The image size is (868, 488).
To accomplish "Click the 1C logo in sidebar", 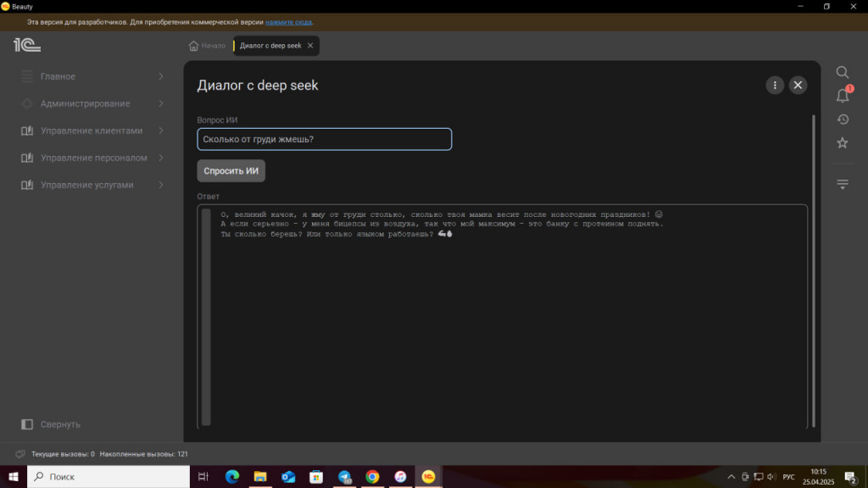I will (x=27, y=45).
